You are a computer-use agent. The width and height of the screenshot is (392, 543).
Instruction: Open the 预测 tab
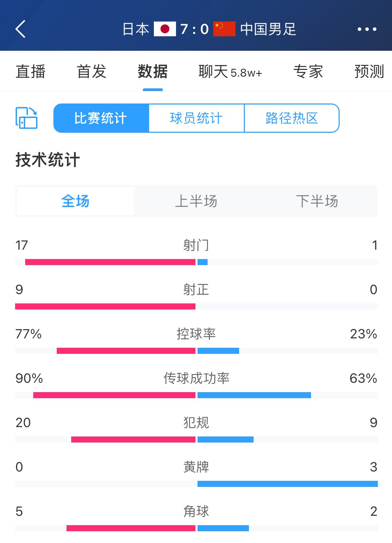(x=369, y=72)
